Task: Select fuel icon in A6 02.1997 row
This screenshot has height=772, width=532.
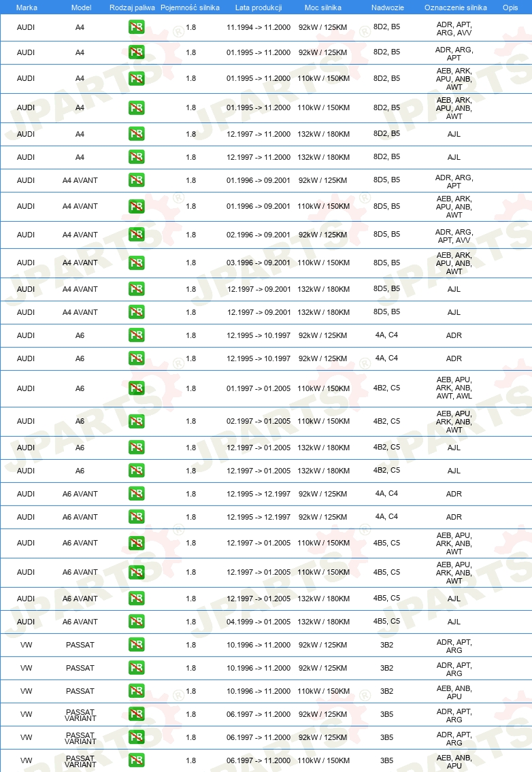Action: click(x=137, y=422)
